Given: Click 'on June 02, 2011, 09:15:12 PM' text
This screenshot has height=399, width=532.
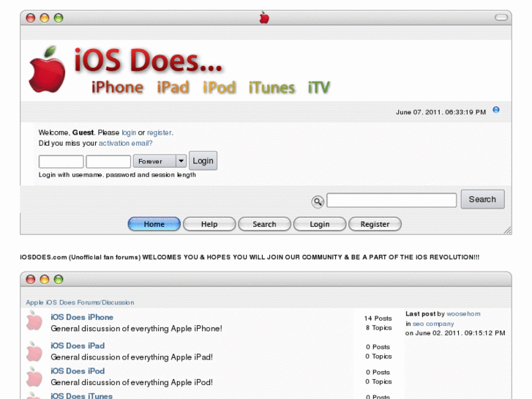Looking at the screenshot, I should tap(455, 333).
